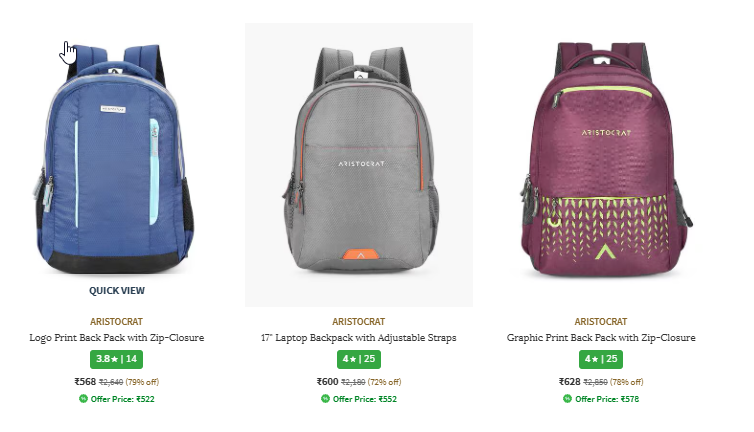Click the 4 star rating badge on maroon backpack

[x=601, y=359]
